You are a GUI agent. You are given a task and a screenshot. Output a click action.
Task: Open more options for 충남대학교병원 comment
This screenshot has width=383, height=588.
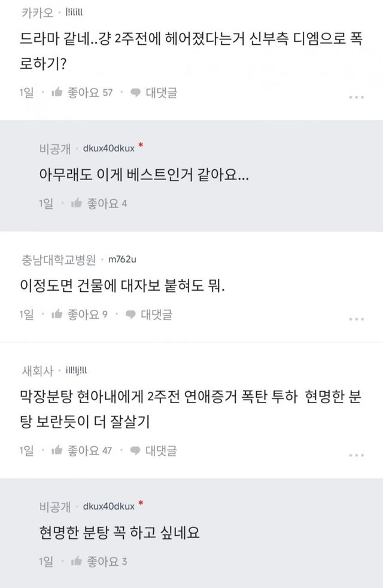tap(356, 318)
